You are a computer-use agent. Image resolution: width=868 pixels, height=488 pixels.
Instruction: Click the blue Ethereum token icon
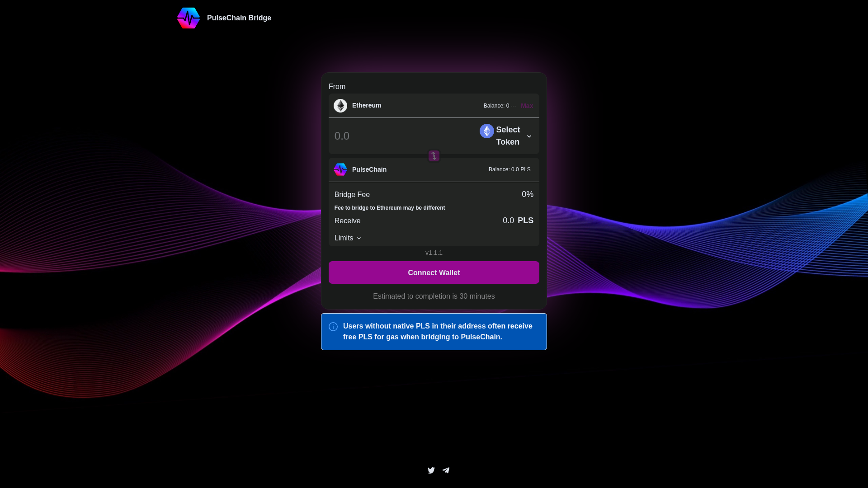(486, 131)
